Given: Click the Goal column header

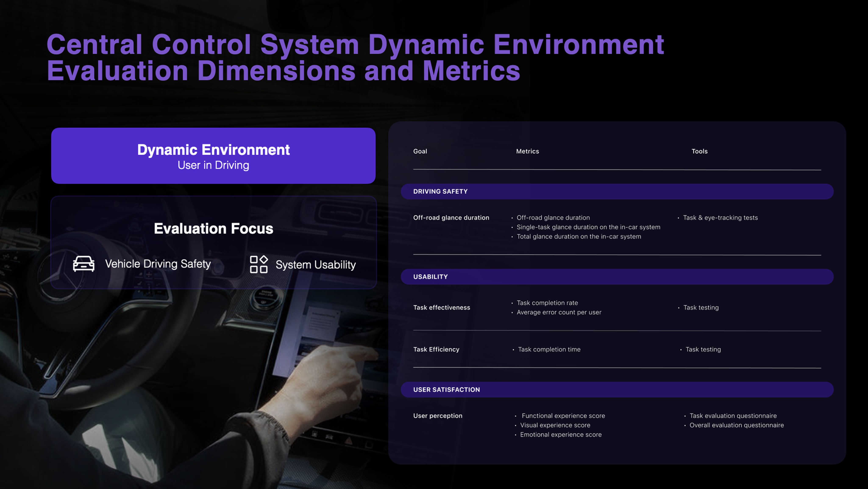Looking at the screenshot, I should click(420, 151).
